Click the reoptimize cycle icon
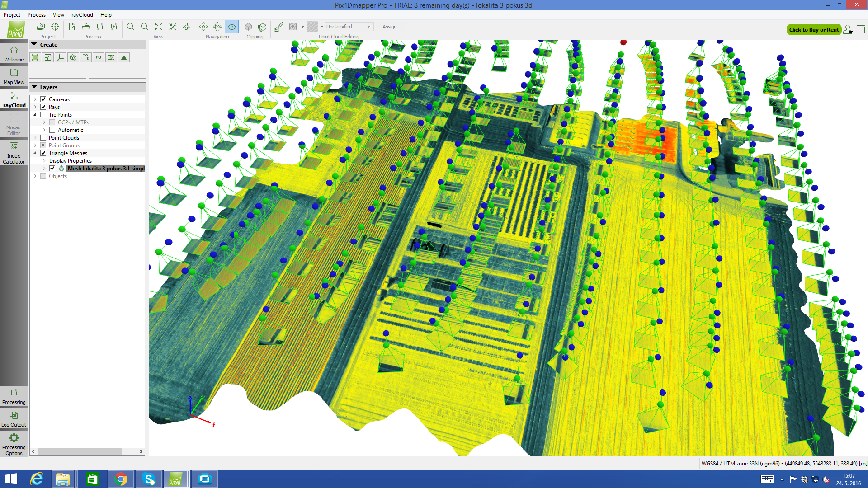Screen dimensions: 868x488 [100, 27]
